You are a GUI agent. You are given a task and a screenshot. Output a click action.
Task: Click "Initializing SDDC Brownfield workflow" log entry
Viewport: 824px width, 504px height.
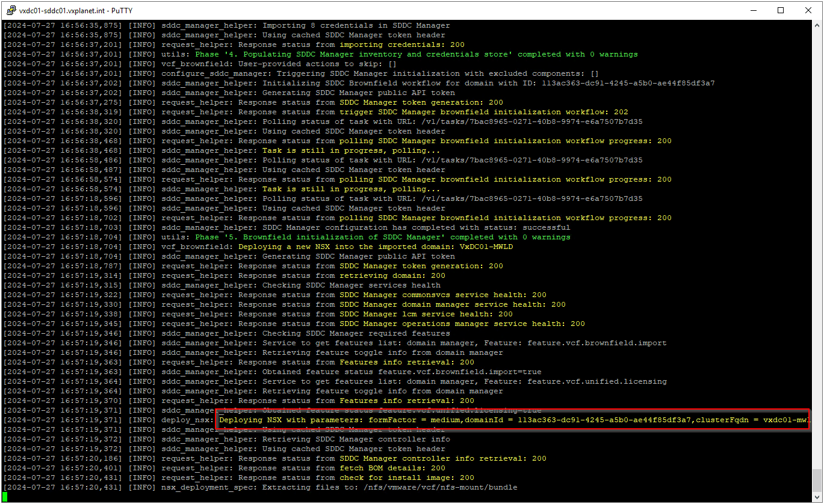[x=359, y=83]
